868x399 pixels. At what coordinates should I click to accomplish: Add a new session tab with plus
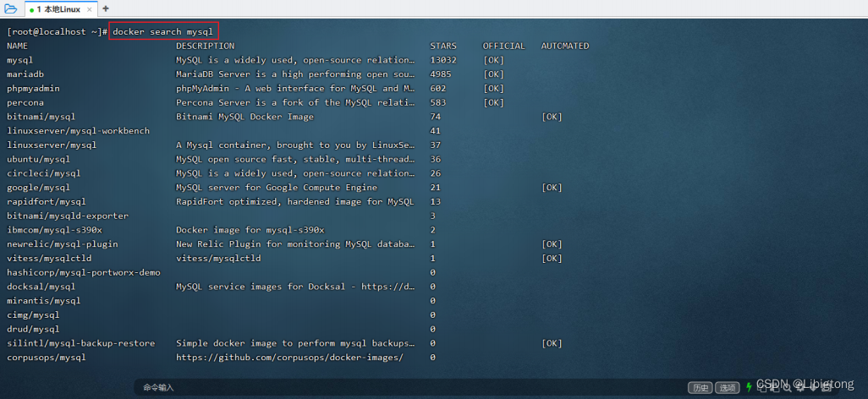[106, 8]
